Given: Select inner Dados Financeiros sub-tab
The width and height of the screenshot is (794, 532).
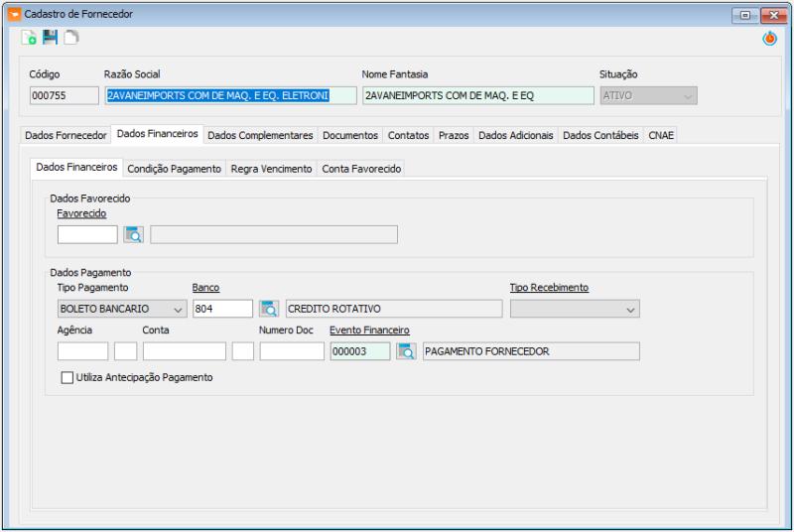Looking at the screenshot, I should 76,168.
